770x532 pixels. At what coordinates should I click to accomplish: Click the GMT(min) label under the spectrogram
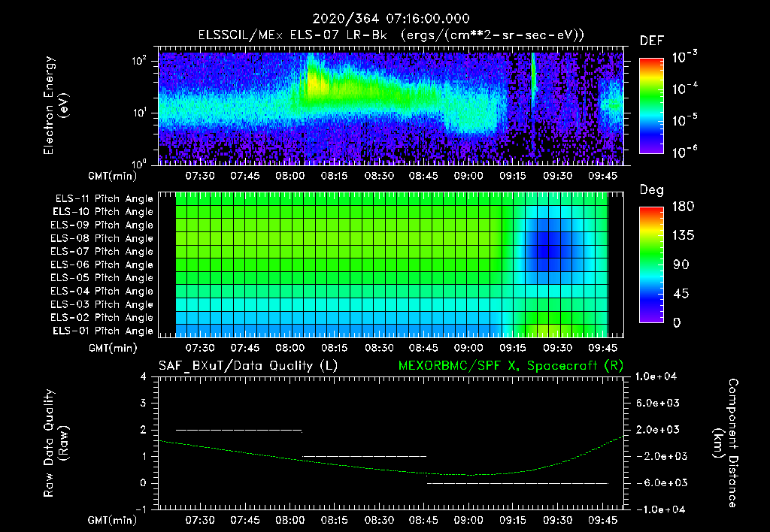113,176
